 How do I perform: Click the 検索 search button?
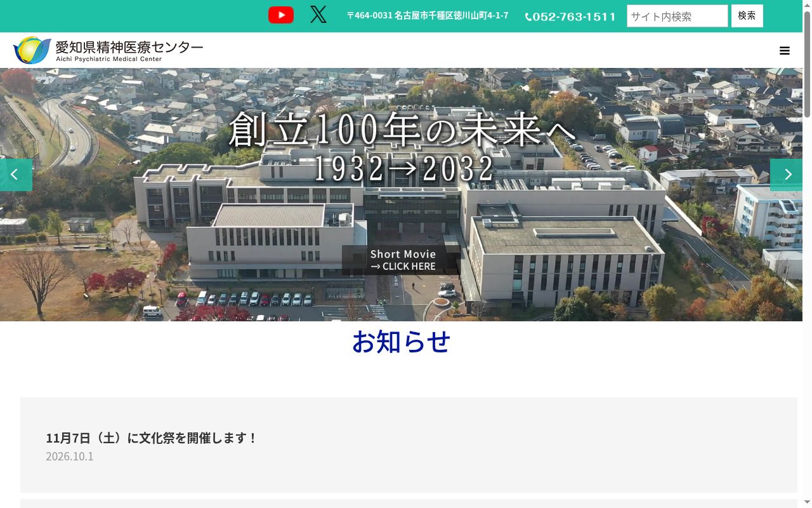(747, 16)
